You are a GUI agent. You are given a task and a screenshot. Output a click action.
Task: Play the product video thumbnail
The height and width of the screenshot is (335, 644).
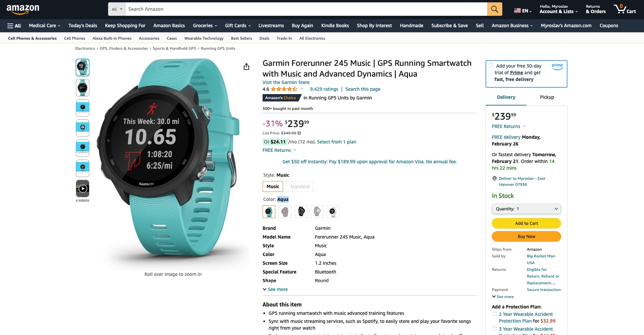click(83, 189)
